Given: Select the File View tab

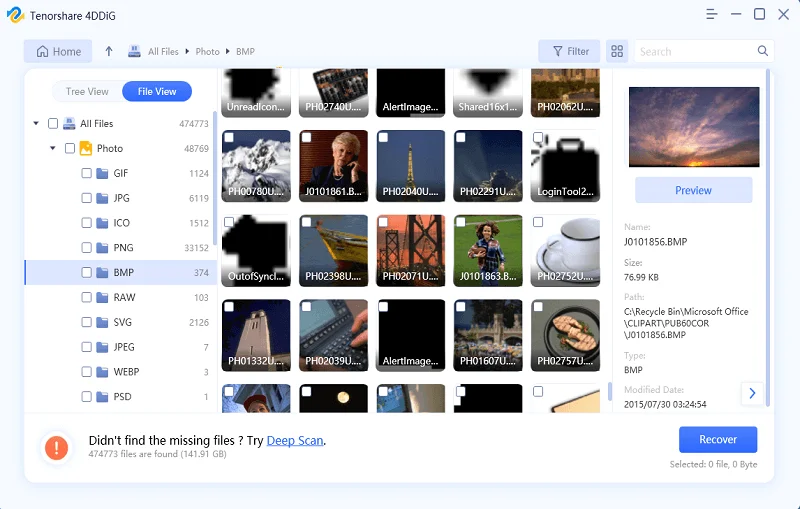Looking at the screenshot, I should coord(157,91).
